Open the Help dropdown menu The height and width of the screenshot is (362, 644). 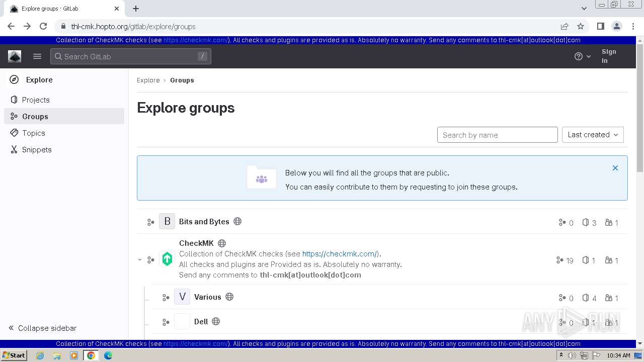point(583,56)
